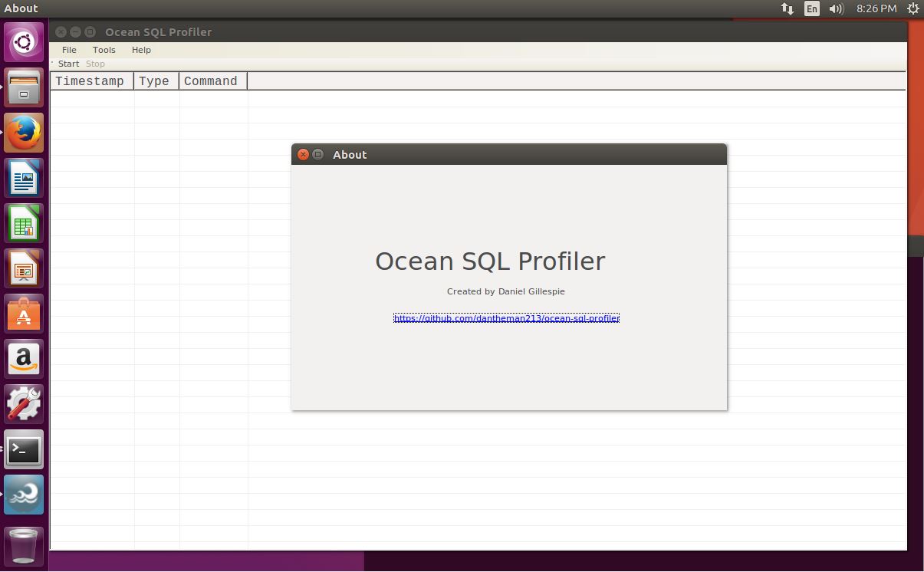Image resolution: width=924 pixels, height=572 pixels.
Task: Open the sound indicator menu
Action: (x=836, y=8)
